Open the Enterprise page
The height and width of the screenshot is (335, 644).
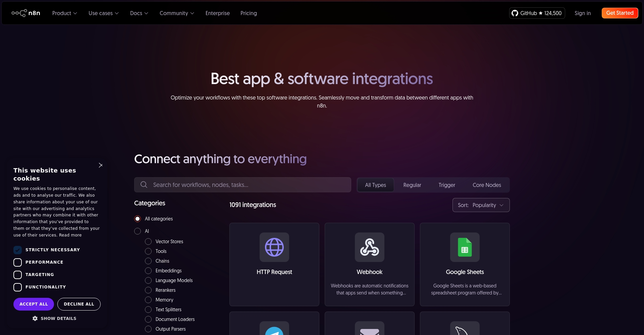pyautogui.click(x=218, y=13)
